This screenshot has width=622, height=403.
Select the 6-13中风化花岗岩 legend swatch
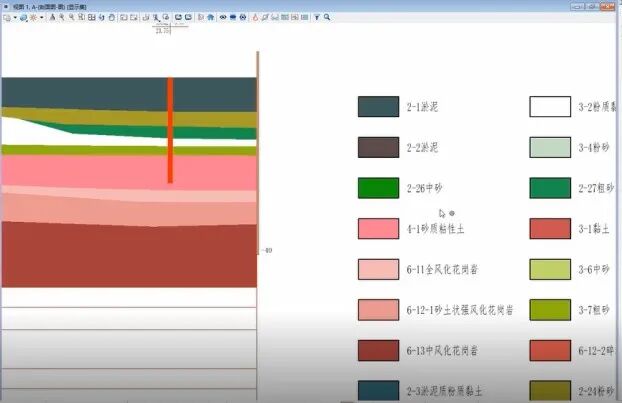378,351
